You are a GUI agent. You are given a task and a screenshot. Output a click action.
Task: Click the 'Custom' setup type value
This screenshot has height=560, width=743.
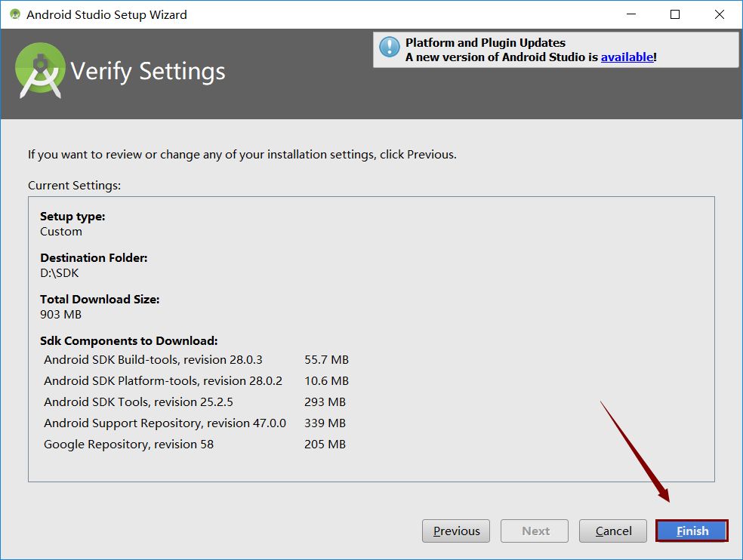pyautogui.click(x=60, y=232)
